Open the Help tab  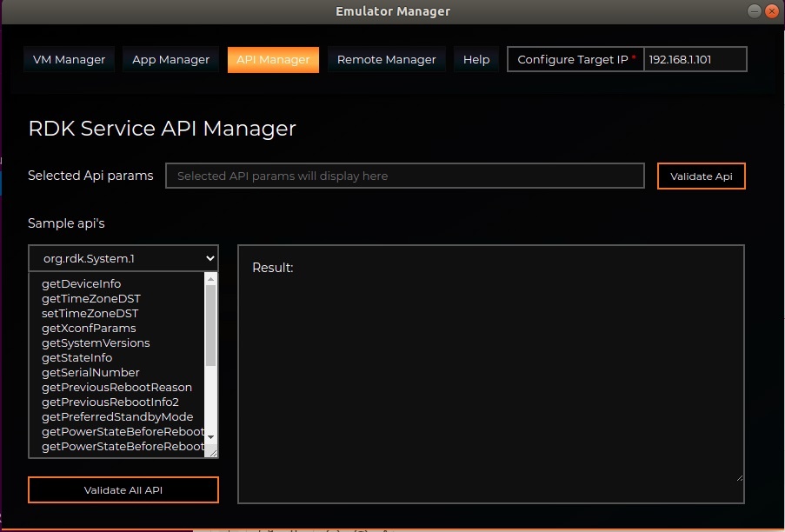click(476, 60)
